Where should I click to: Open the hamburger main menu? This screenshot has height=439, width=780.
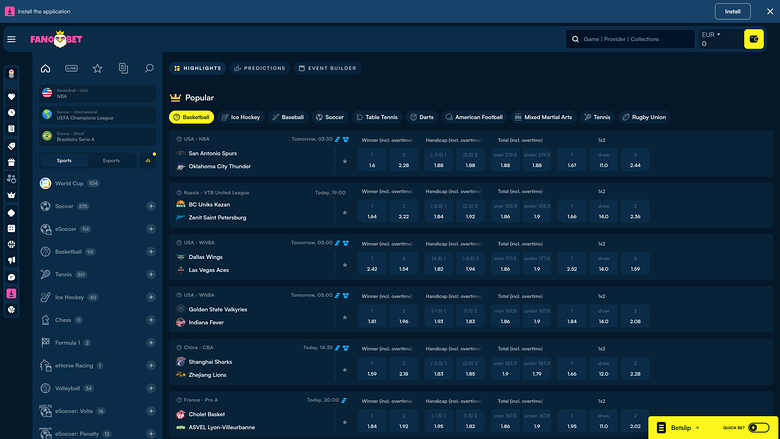(x=11, y=39)
